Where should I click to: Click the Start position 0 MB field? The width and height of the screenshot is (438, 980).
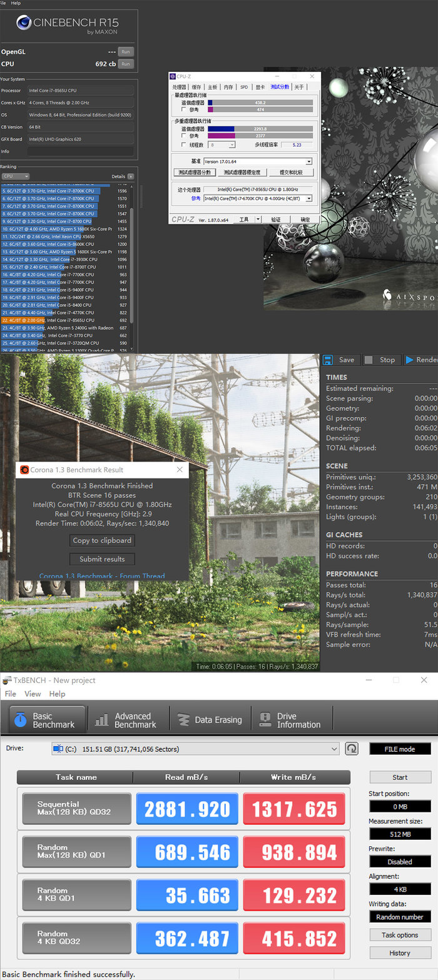[400, 807]
